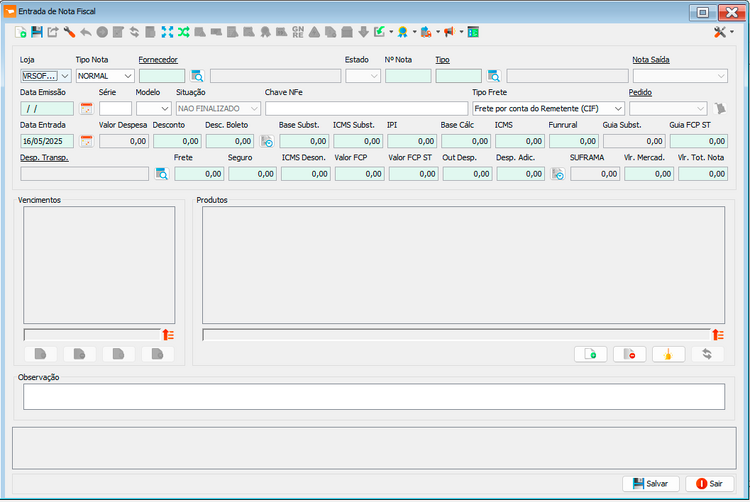Click the new document icon in toolbar
Viewport: 750px width, 502px height.
click(21, 33)
